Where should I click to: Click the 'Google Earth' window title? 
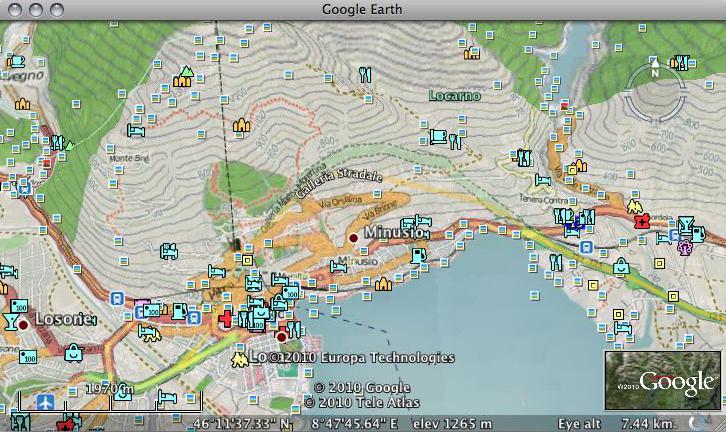click(362, 9)
